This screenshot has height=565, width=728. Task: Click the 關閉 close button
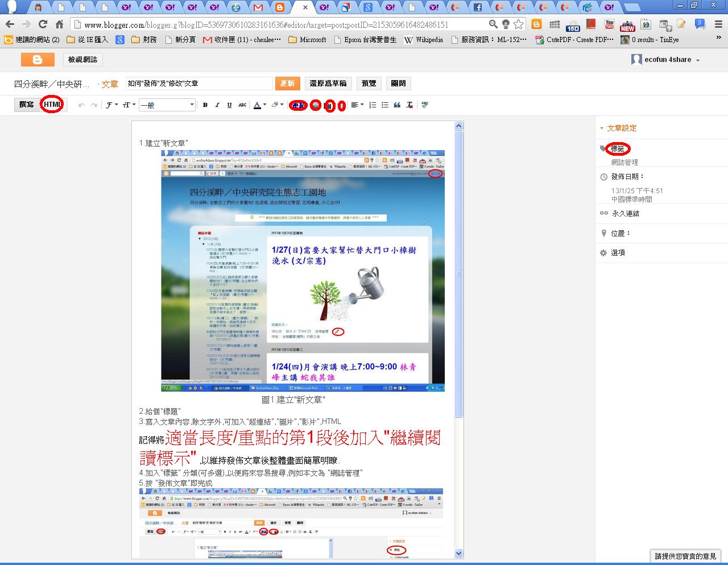pos(399,84)
